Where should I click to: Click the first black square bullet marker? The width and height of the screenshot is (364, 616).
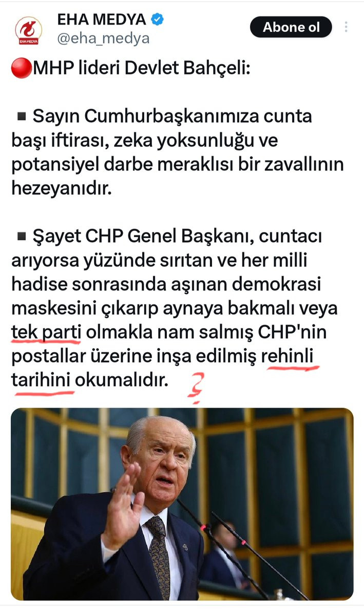[22, 117]
